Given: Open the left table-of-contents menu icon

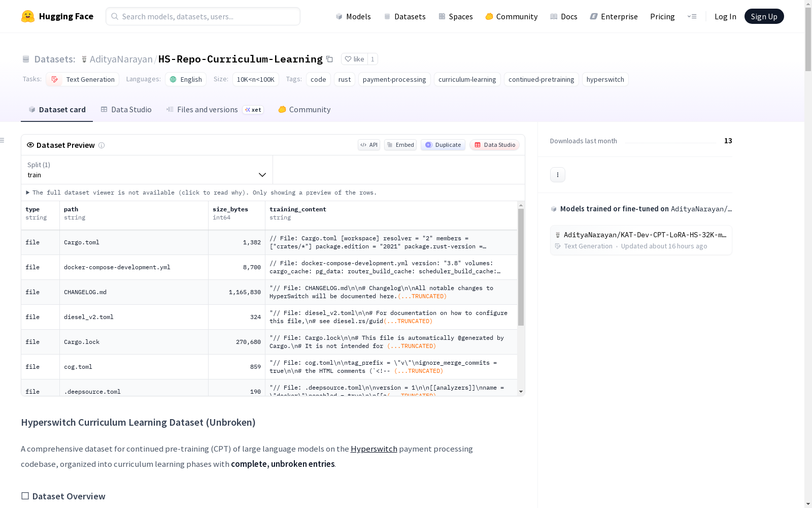Looking at the screenshot, I should click(x=3, y=140).
